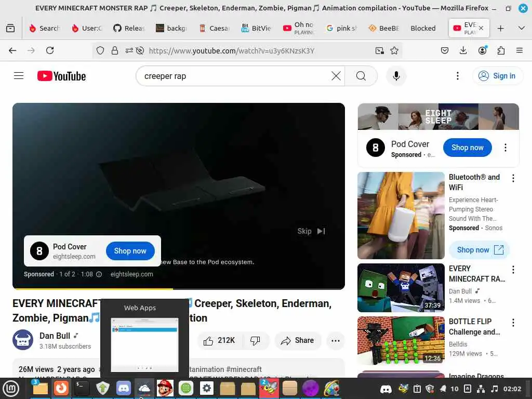Open Firefox extensions puzzle icon
Image resolution: width=532 pixels, height=399 pixels.
(501, 50)
